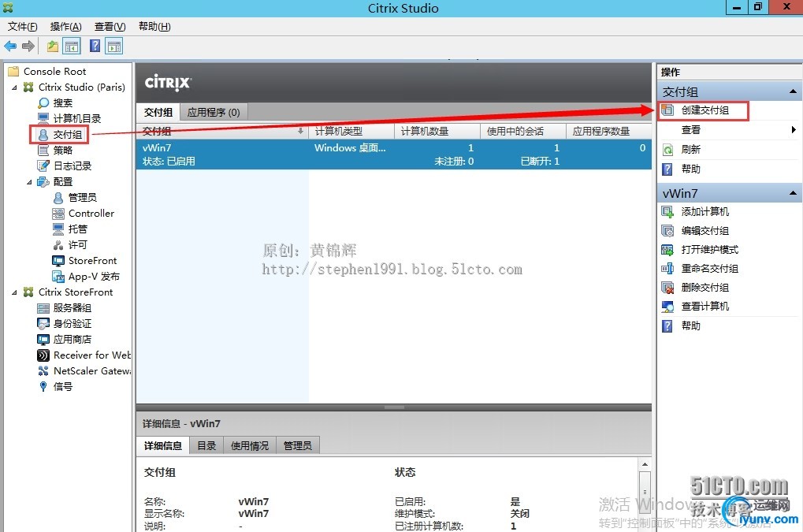Click the Back arrow toolbar icon

10,46
